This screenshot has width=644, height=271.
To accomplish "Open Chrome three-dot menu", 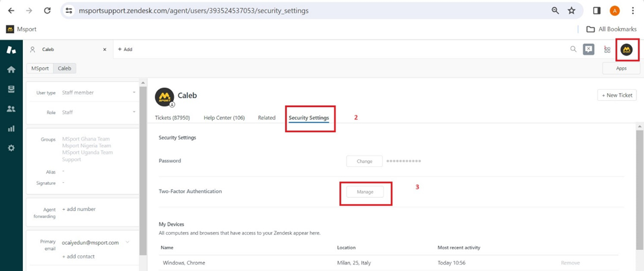I will click(633, 11).
